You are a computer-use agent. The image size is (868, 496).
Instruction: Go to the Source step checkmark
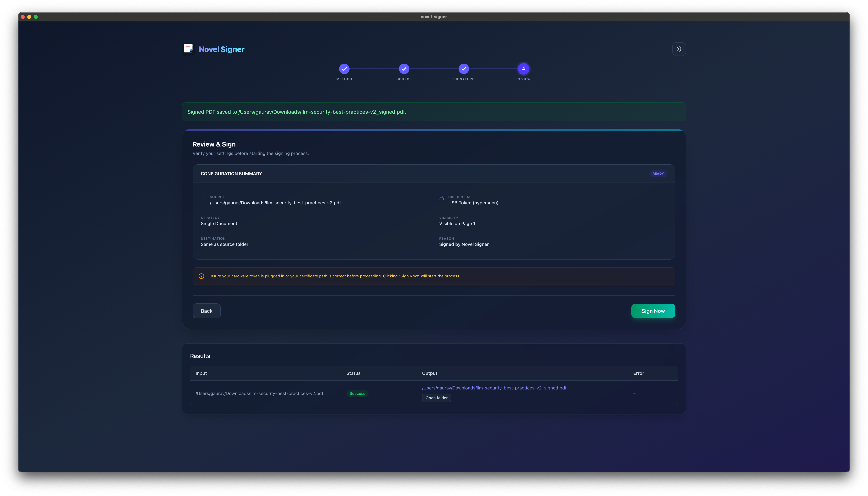point(404,69)
